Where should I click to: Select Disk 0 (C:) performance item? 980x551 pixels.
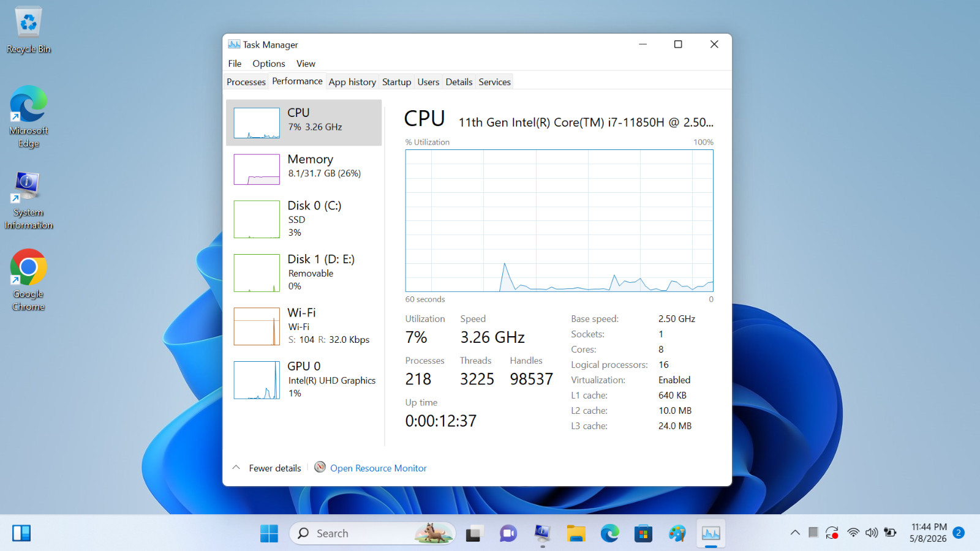(x=304, y=219)
